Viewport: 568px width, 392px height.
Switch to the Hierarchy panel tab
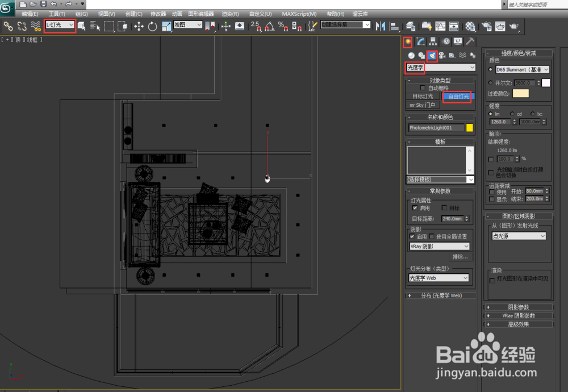(x=433, y=41)
